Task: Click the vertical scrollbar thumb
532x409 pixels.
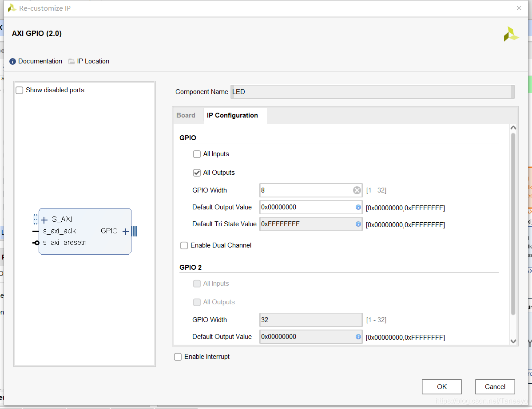Action: click(513, 224)
